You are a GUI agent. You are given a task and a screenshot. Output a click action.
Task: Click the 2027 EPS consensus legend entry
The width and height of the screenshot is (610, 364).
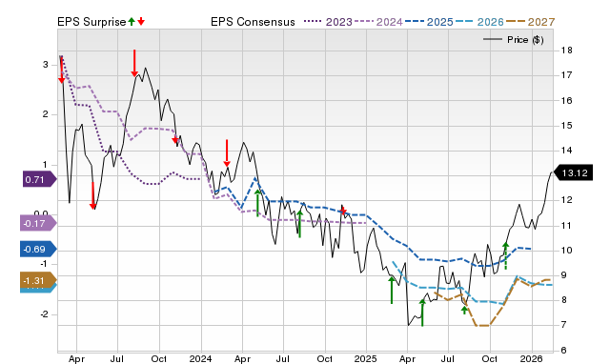click(530, 22)
